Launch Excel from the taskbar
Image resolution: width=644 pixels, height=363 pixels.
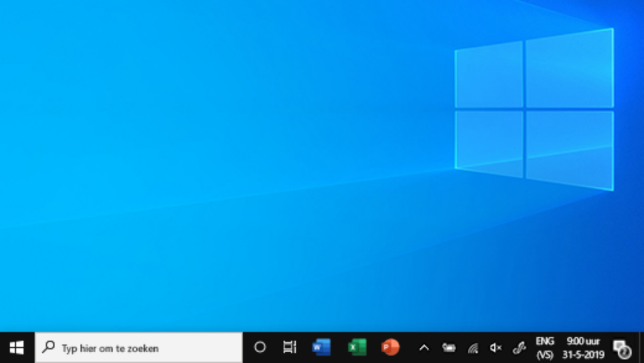click(x=357, y=347)
